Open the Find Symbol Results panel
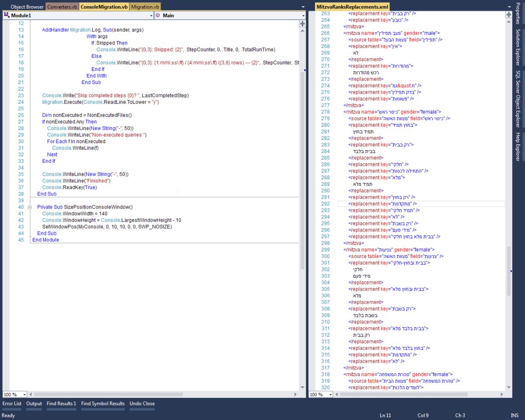The image size is (525, 420). (103, 403)
